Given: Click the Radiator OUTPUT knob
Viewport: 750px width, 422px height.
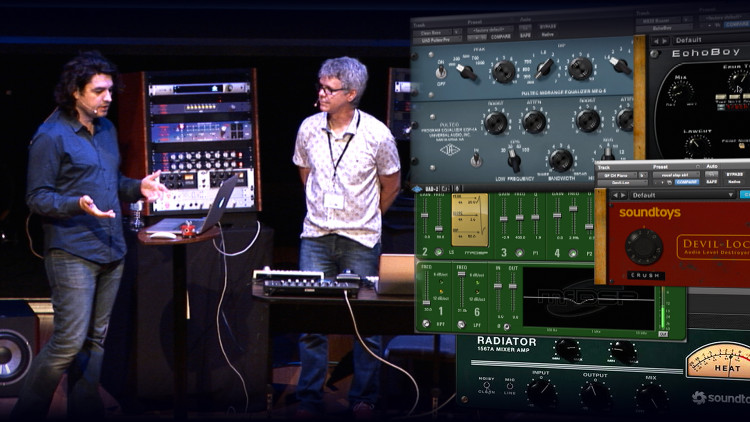Looking at the screenshot, I should (x=596, y=396).
